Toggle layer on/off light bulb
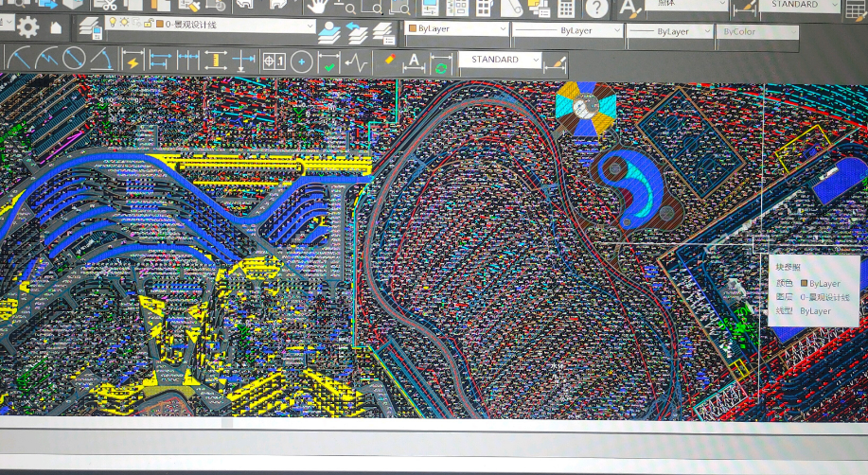Viewport: 868px width, 475px height. pyautogui.click(x=113, y=22)
